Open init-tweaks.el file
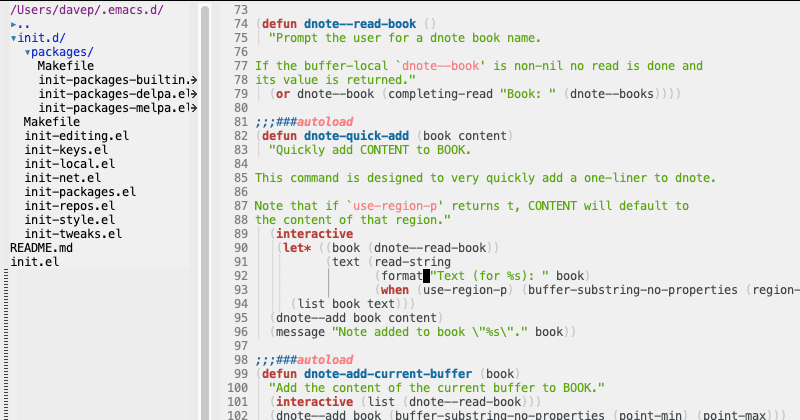The height and width of the screenshot is (420, 800). 73,234
